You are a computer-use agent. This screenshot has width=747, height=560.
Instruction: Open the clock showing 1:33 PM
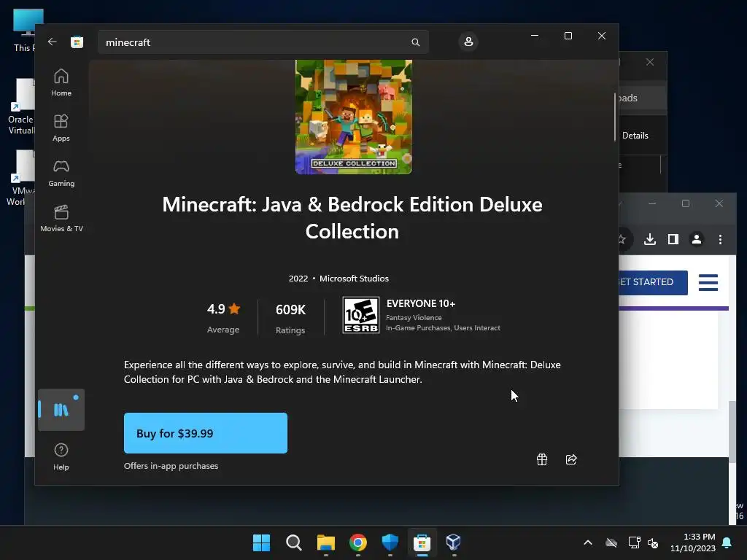tap(693, 542)
